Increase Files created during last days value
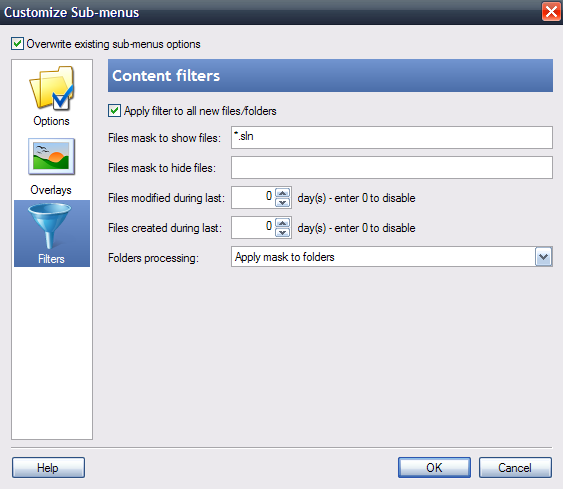Viewport: 563px width, 489px height. coord(283,223)
